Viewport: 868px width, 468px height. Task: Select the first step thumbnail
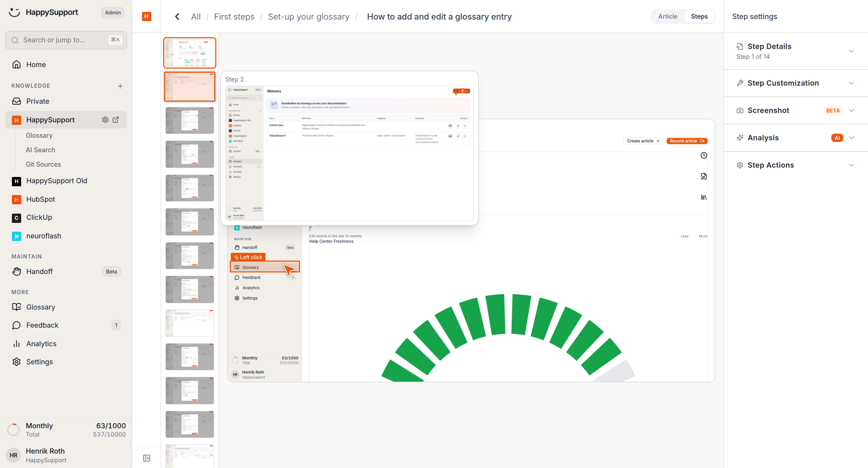190,53
